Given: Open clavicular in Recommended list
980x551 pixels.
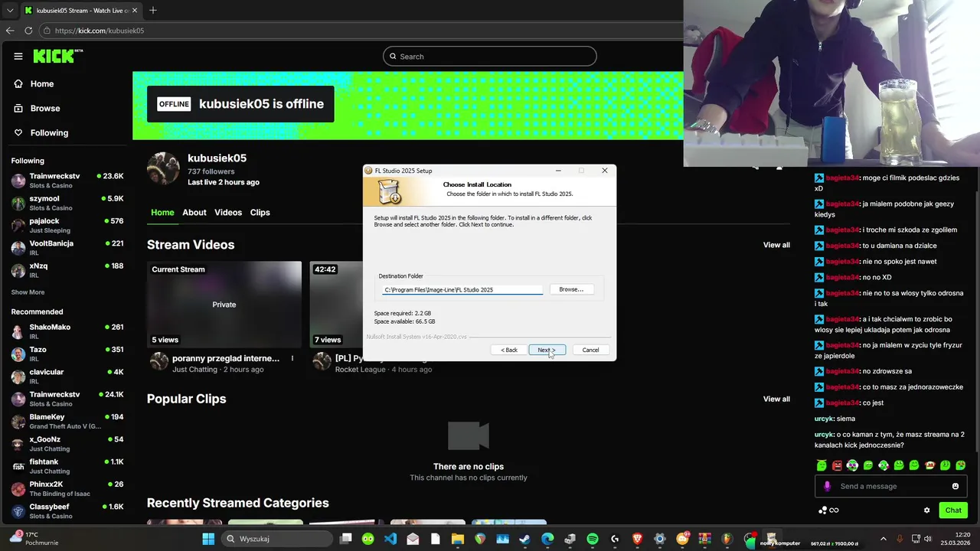Looking at the screenshot, I should tap(67, 376).
